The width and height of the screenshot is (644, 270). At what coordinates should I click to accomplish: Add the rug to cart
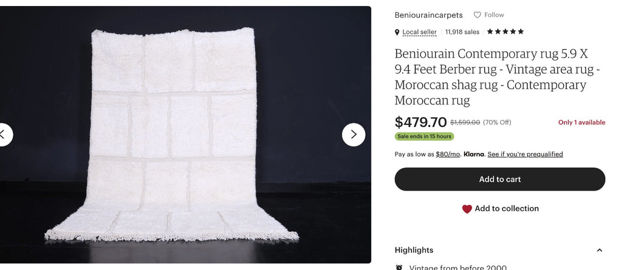(499, 180)
